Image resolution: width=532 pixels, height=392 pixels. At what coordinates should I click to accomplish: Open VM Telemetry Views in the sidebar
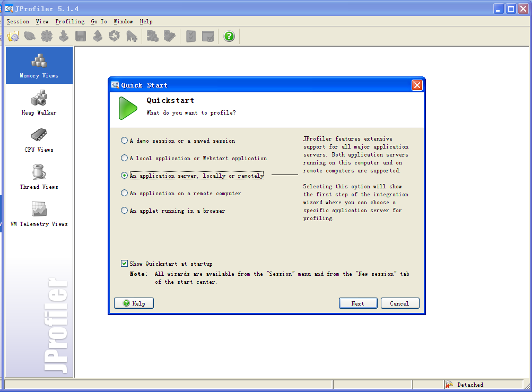(39, 214)
